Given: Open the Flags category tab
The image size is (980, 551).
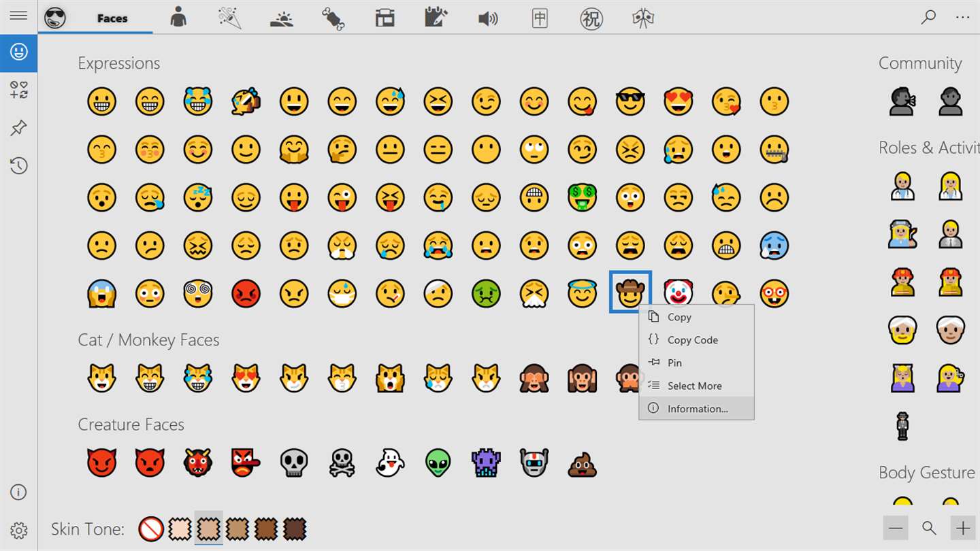Looking at the screenshot, I should click(642, 18).
